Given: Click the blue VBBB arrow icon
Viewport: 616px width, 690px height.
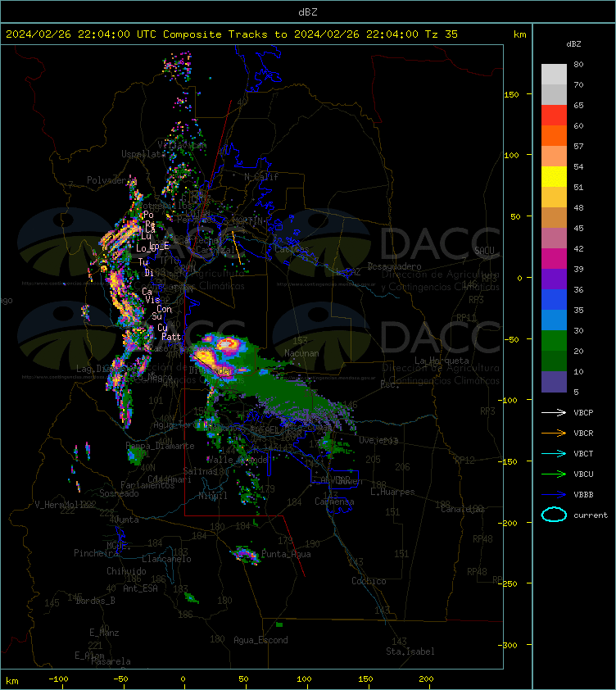Looking at the screenshot, I should coord(554,495).
